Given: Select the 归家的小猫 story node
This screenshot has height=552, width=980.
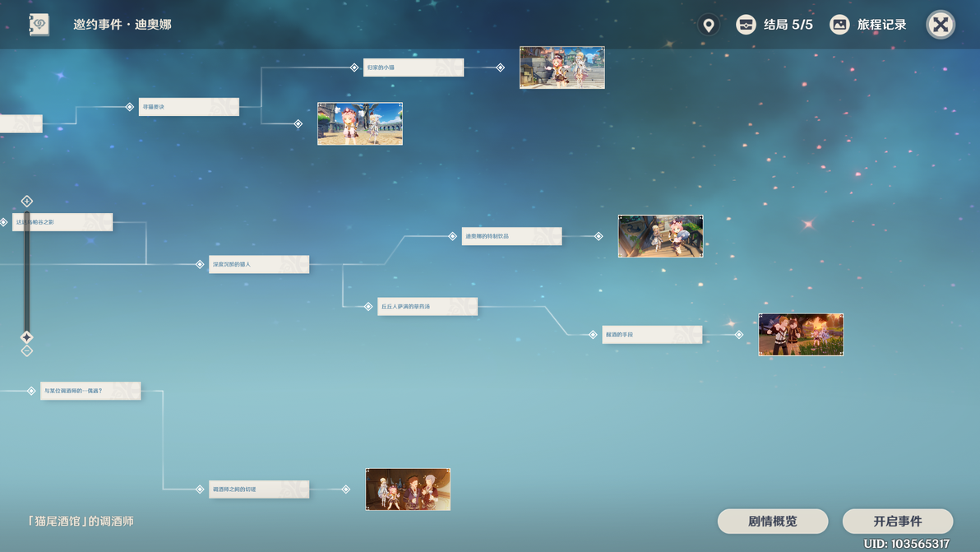Looking at the screenshot, I should [x=414, y=67].
